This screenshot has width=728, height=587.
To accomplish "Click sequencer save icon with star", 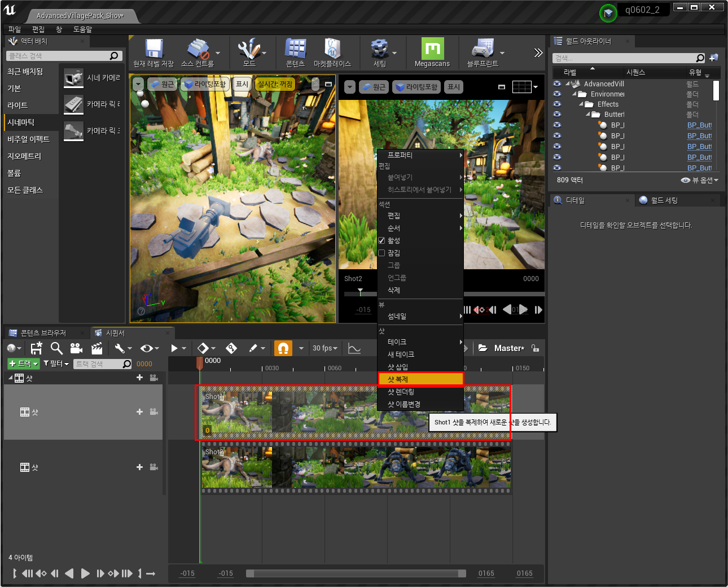I will pos(37,348).
